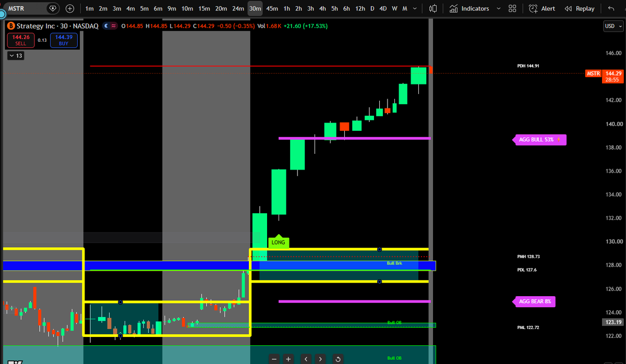This screenshot has width=626, height=364.
Task: Click the Strategy Inc · 30 · NASDAQ title
Action: (57, 26)
